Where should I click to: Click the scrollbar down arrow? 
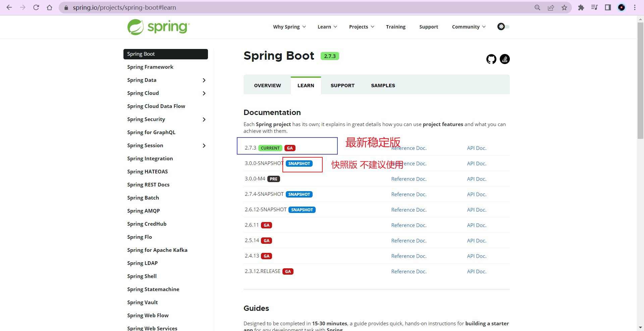pos(640,327)
